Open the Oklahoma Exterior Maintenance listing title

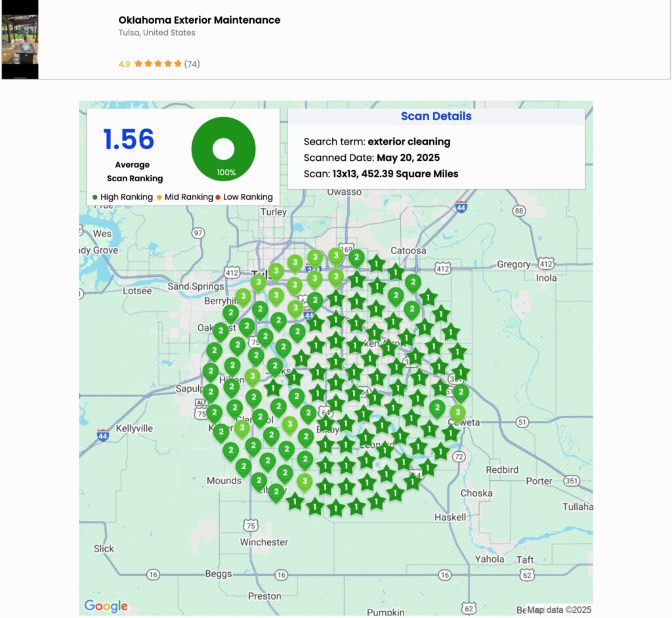(x=199, y=20)
